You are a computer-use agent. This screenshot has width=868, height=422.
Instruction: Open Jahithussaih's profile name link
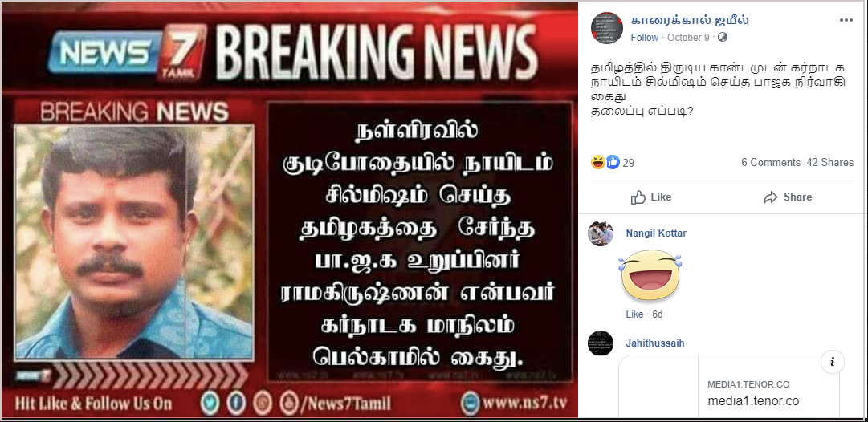655,343
